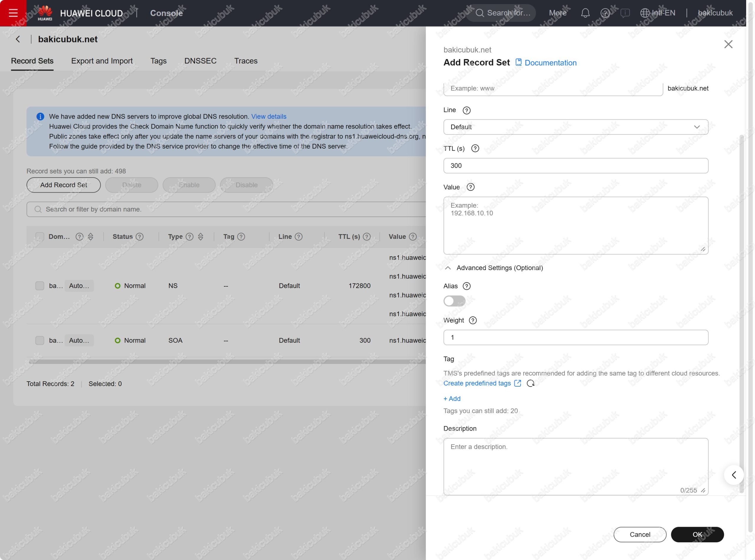Image resolution: width=755 pixels, height=560 pixels.
Task: Open the Export and Import tab
Action: [x=102, y=61]
